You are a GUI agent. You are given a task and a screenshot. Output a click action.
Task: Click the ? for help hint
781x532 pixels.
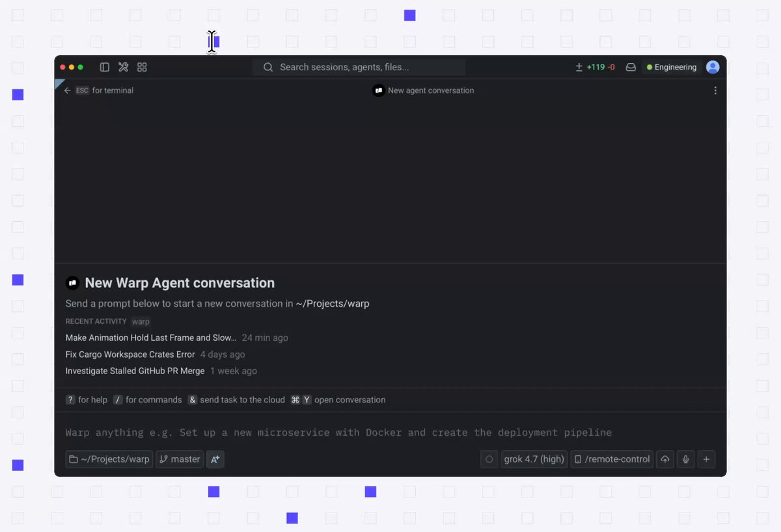coord(87,400)
